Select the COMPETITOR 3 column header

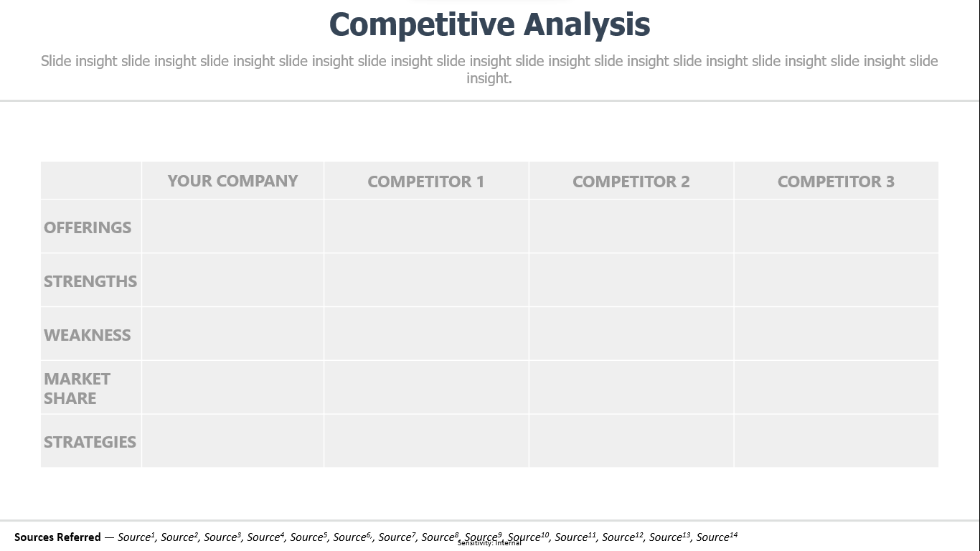(836, 182)
